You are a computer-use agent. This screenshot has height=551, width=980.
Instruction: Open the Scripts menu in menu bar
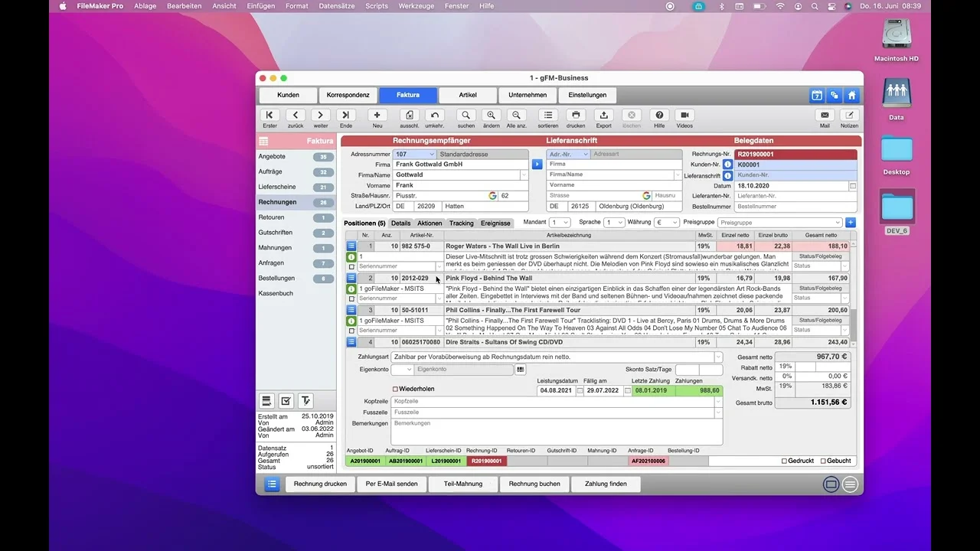coord(377,6)
